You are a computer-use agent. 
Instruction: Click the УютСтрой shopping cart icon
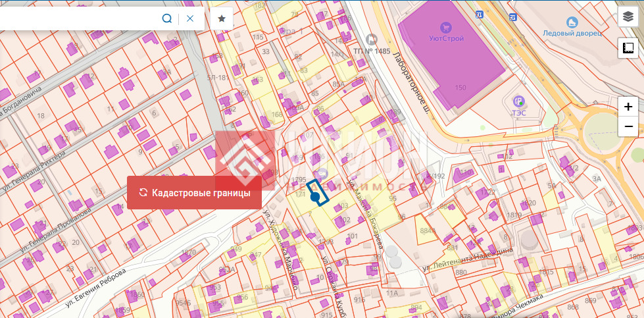pos(447,28)
